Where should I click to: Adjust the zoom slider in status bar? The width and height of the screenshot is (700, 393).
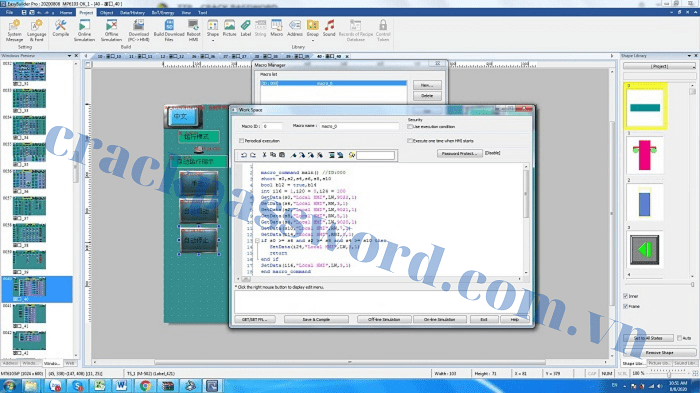click(669, 373)
